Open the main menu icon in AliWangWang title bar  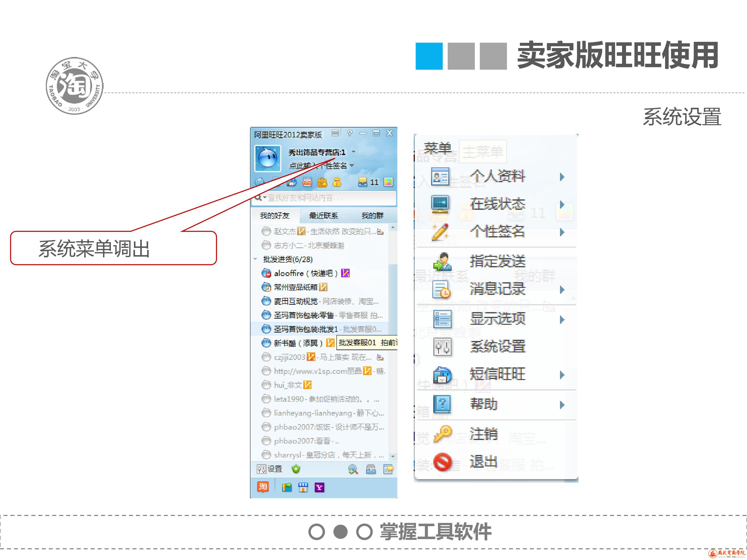[335, 133]
